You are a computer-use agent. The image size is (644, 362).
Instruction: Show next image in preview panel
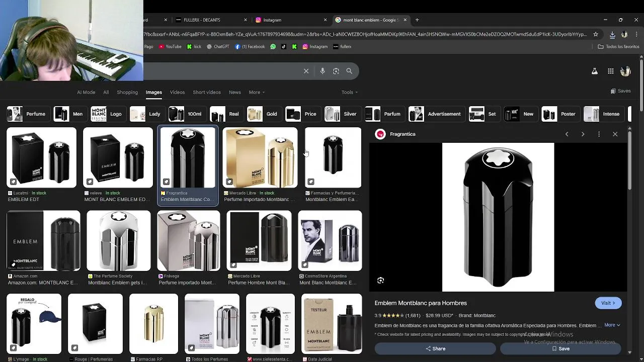point(583,134)
